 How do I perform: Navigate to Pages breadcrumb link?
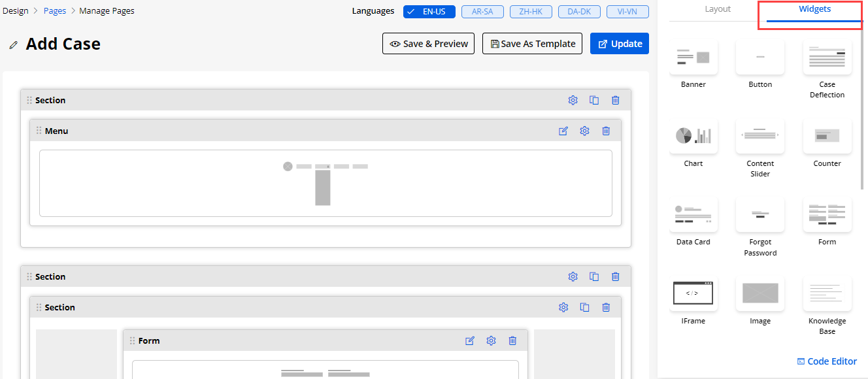point(55,10)
